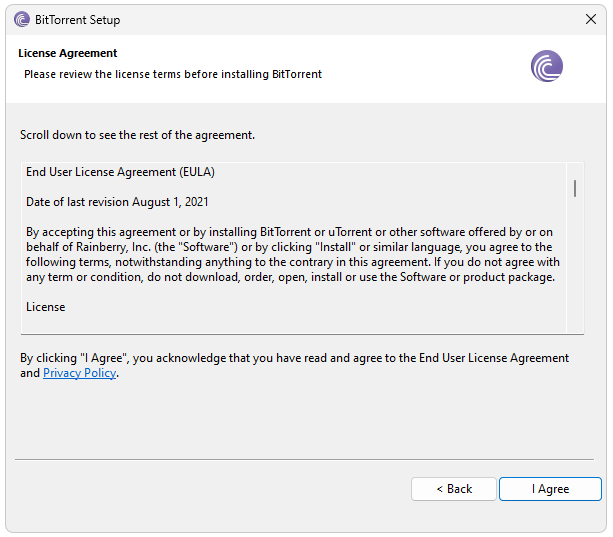Go back with the < Back button
This screenshot has height=537, width=613.
pos(454,489)
